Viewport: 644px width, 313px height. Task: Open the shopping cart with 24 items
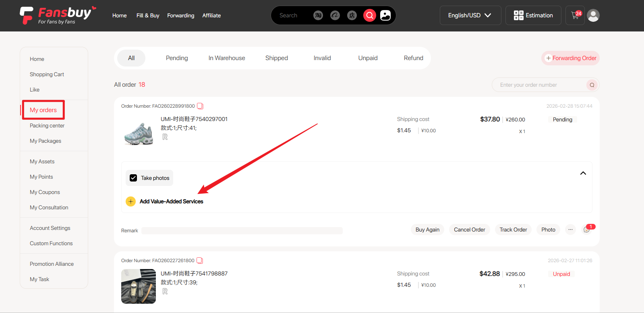point(575,15)
